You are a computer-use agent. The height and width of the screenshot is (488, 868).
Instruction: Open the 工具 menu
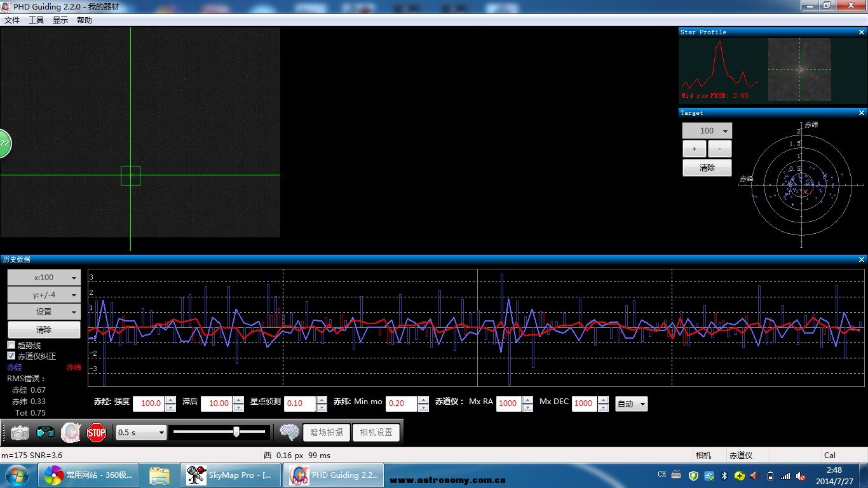pos(36,20)
